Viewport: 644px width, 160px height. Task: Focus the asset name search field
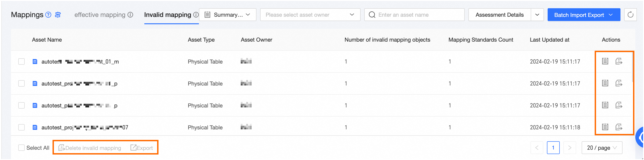coord(414,15)
